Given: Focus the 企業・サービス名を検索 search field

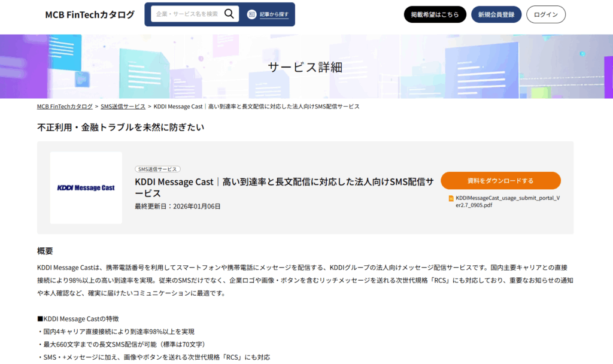Looking at the screenshot, I should [x=187, y=14].
